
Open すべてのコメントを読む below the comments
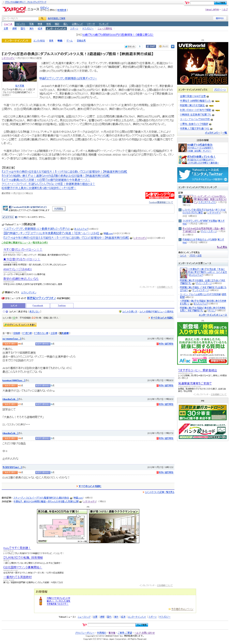coord(90,486)
